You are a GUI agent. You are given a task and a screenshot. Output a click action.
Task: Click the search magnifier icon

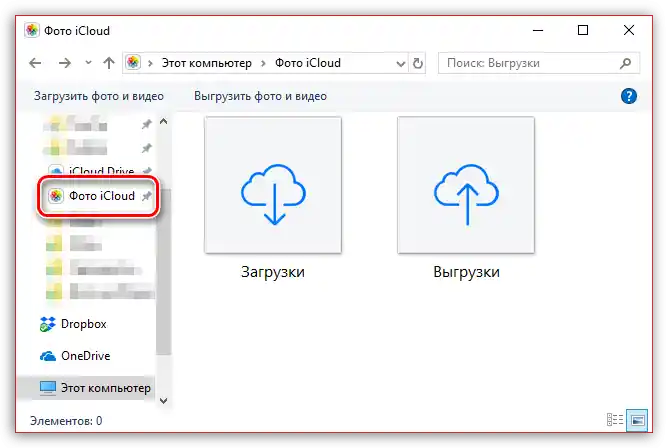tap(625, 63)
